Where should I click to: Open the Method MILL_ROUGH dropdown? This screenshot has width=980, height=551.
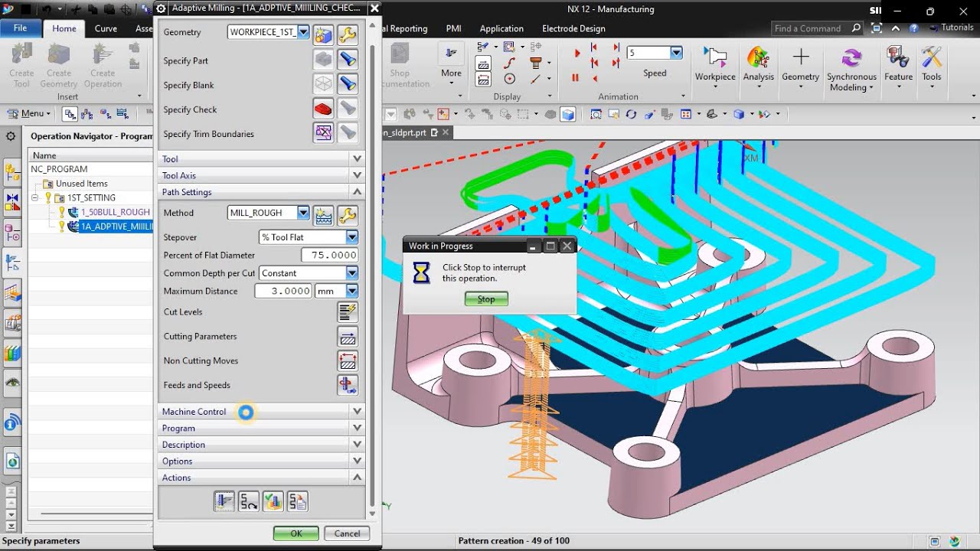coord(303,213)
